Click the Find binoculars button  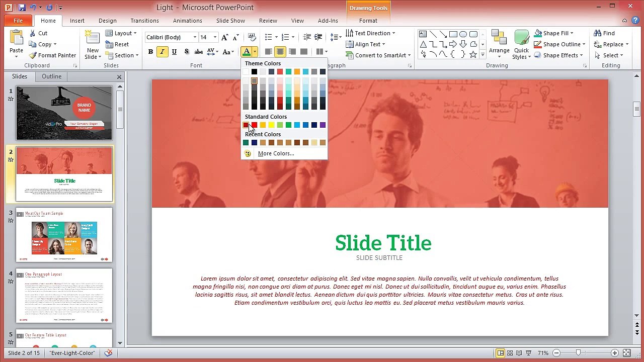click(x=604, y=33)
